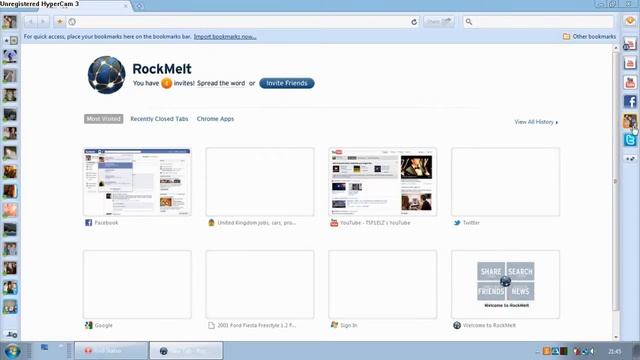The height and width of the screenshot is (360, 640).
Task: Switch to Chrome Apps tab
Action: 215,119
